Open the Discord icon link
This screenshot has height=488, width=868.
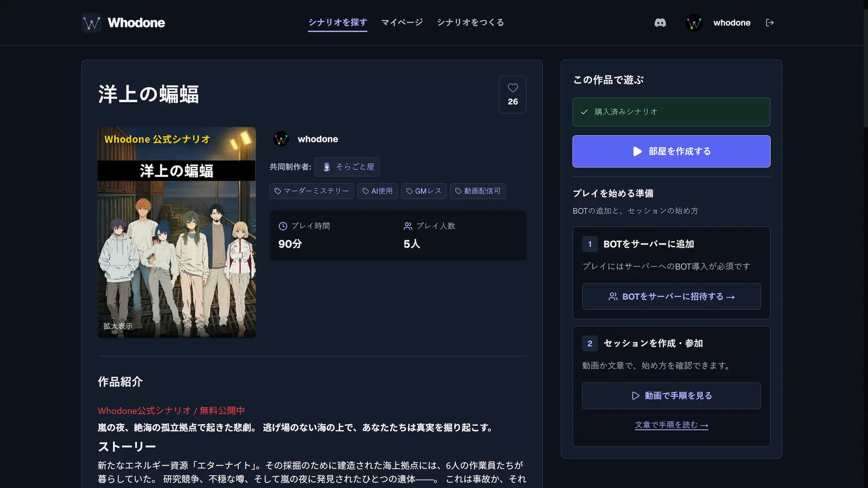[660, 23]
